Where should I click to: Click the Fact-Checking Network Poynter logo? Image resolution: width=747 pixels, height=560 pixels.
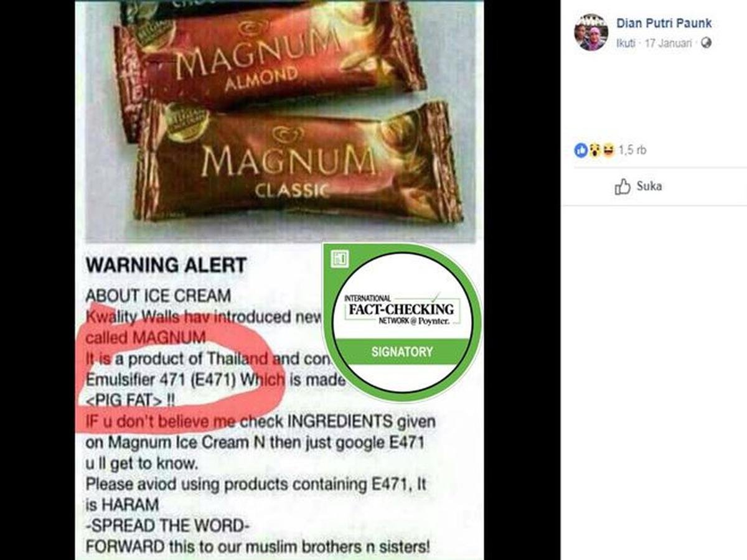point(402,309)
